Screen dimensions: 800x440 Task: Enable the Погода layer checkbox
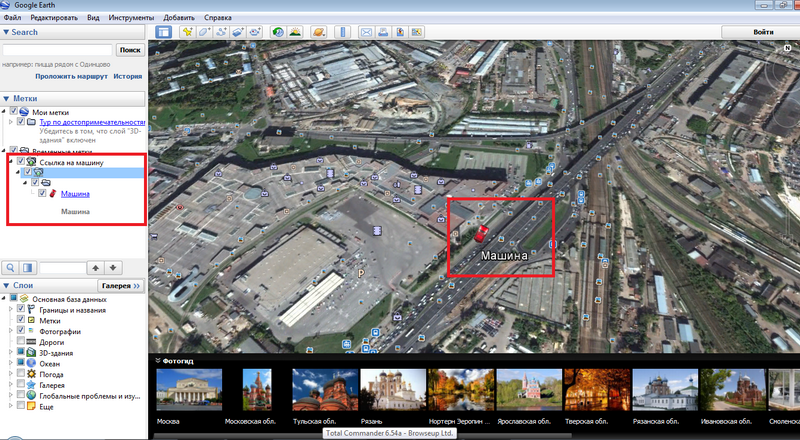click(x=21, y=374)
